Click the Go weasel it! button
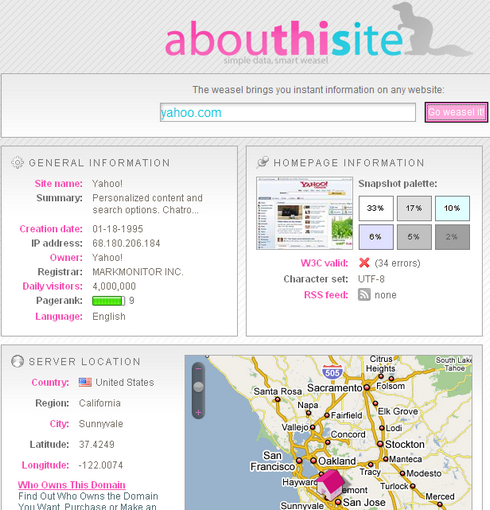Screen dimensions: 490x510 456,112
